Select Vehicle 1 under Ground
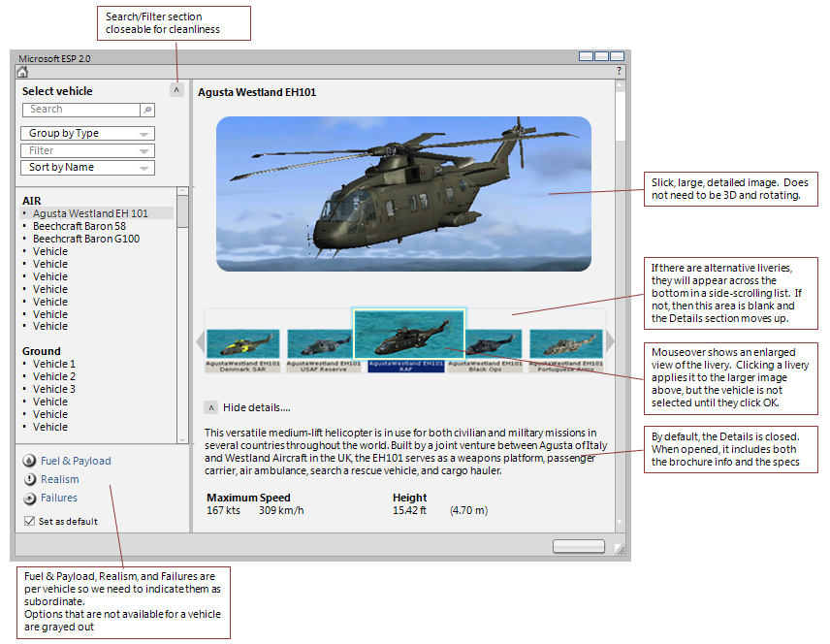Image resolution: width=830 pixels, height=644 pixels. (54, 364)
